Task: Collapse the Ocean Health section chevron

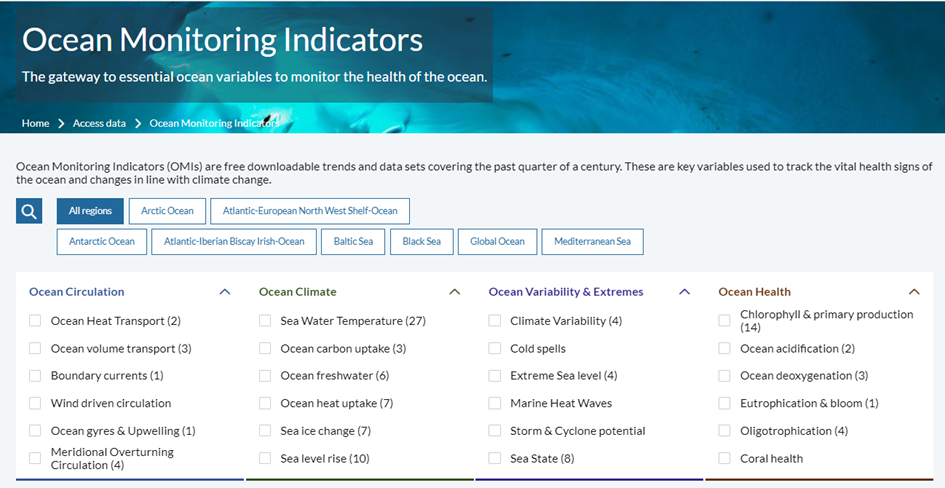Action: click(x=914, y=292)
